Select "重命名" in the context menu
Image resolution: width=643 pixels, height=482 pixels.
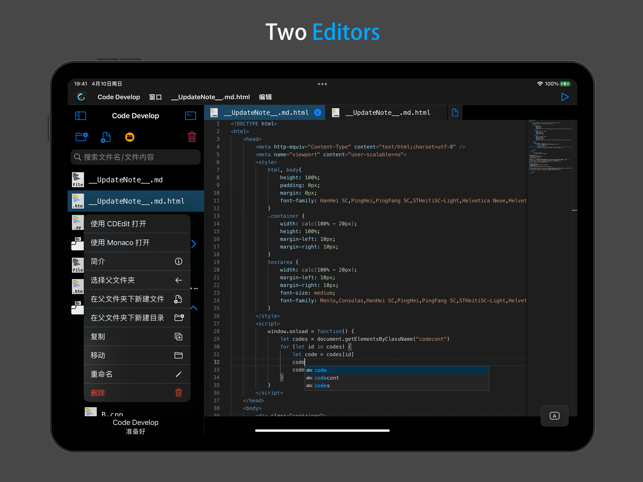click(137, 374)
